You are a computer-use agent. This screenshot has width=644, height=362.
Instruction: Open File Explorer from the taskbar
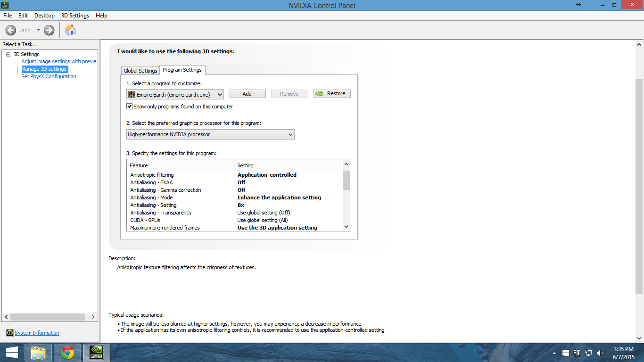coord(38,353)
